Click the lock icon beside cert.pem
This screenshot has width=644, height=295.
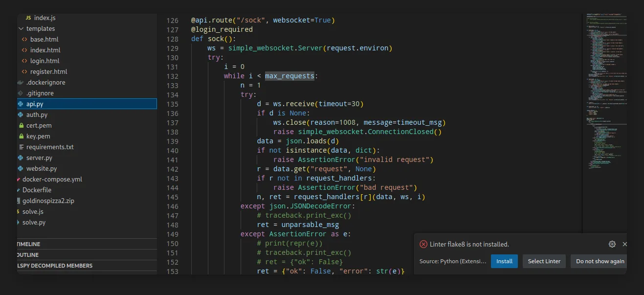pos(21,125)
